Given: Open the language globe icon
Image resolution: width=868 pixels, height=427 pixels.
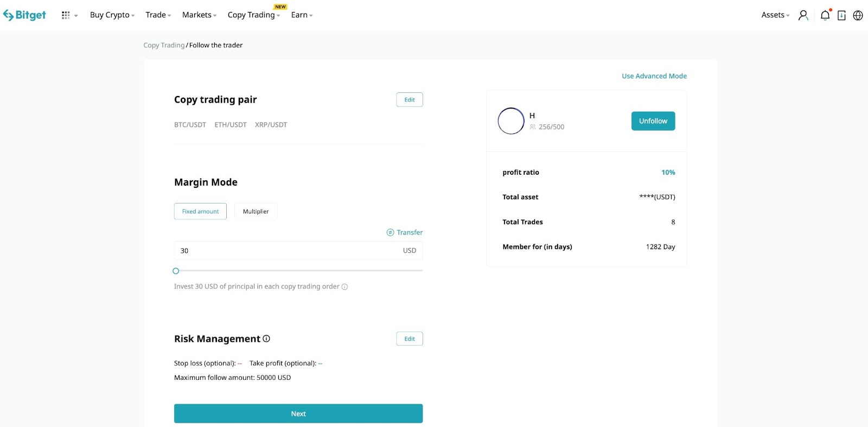Looking at the screenshot, I should [858, 15].
